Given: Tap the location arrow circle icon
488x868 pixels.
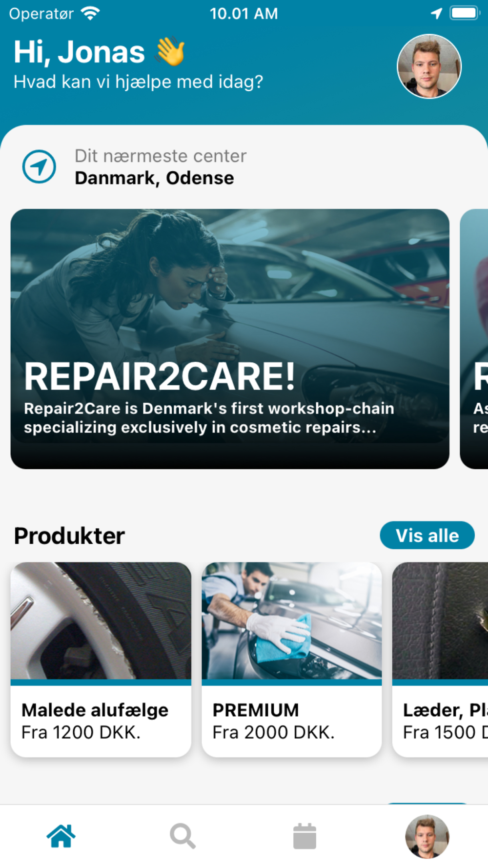Looking at the screenshot, I should click(39, 166).
